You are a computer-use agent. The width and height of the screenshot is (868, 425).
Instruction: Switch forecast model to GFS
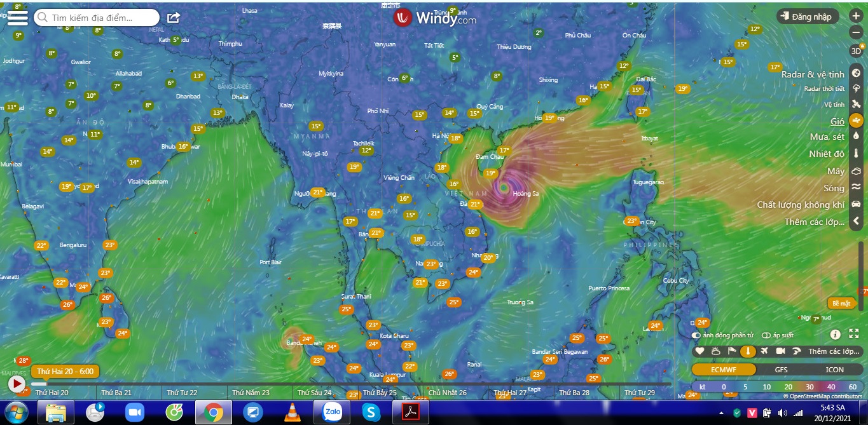(781, 370)
